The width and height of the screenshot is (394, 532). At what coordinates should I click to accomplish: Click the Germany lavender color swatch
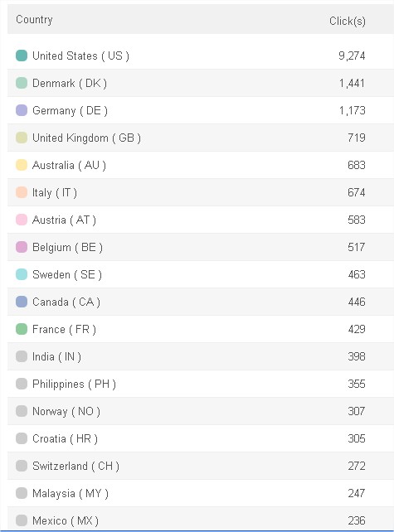pyautogui.click(x=22, y=110)
